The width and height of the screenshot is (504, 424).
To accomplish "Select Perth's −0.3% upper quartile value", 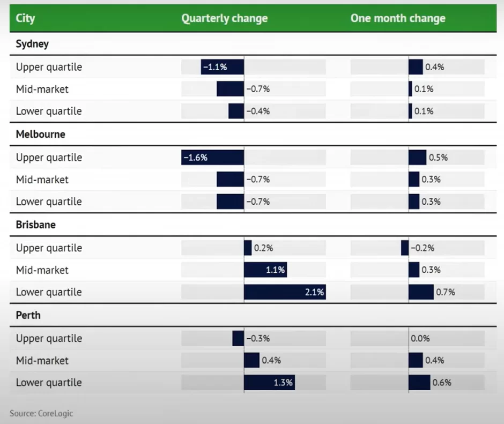I will tap(257, 338).
